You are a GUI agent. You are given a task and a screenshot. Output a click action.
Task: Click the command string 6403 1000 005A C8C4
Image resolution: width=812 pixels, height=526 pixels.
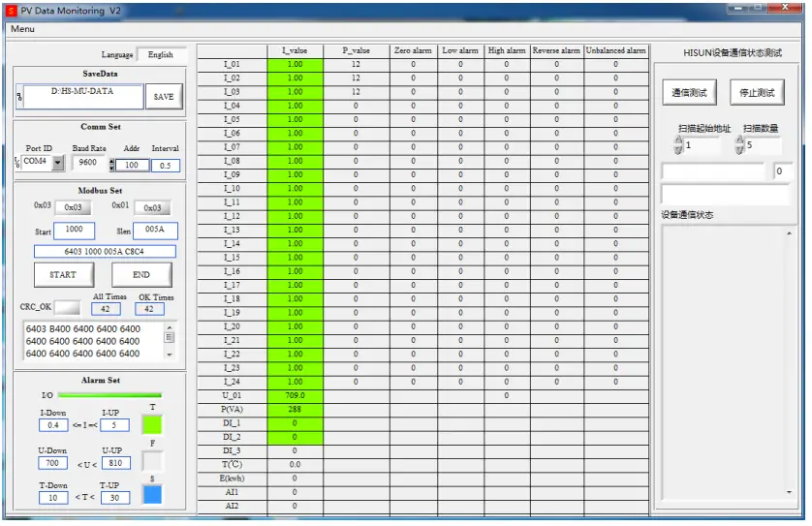[105, 252]
